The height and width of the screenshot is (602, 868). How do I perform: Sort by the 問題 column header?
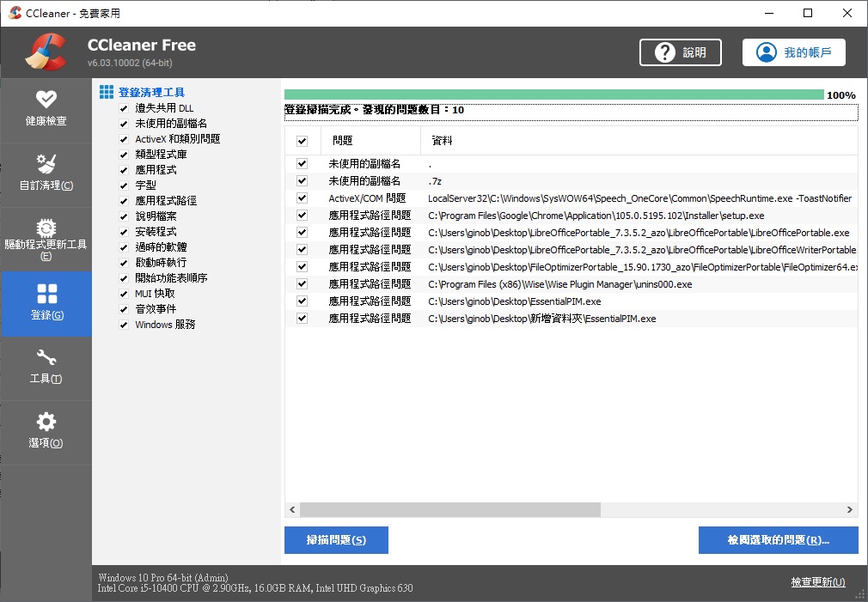370,141
